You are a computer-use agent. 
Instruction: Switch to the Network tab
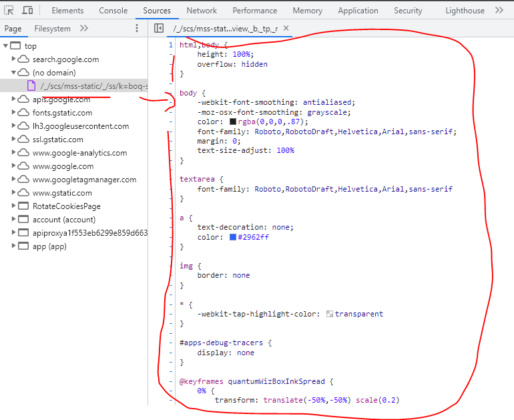202,11
